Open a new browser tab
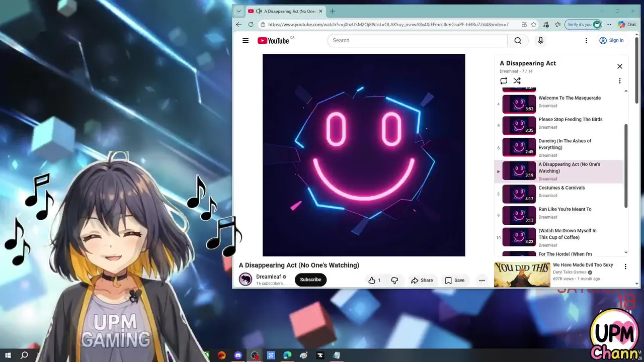Image resolution: width=644 pixels, height=362 pixels. 333,11
